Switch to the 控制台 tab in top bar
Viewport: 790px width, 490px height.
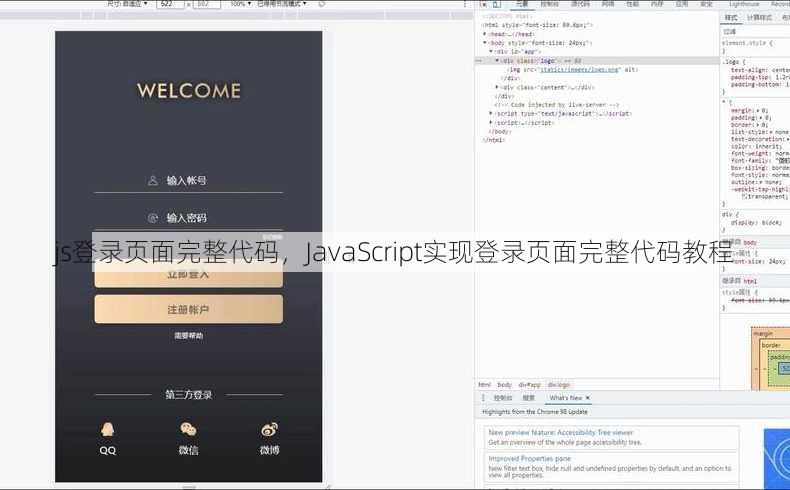pyautogui.click(x=549, y=4)
